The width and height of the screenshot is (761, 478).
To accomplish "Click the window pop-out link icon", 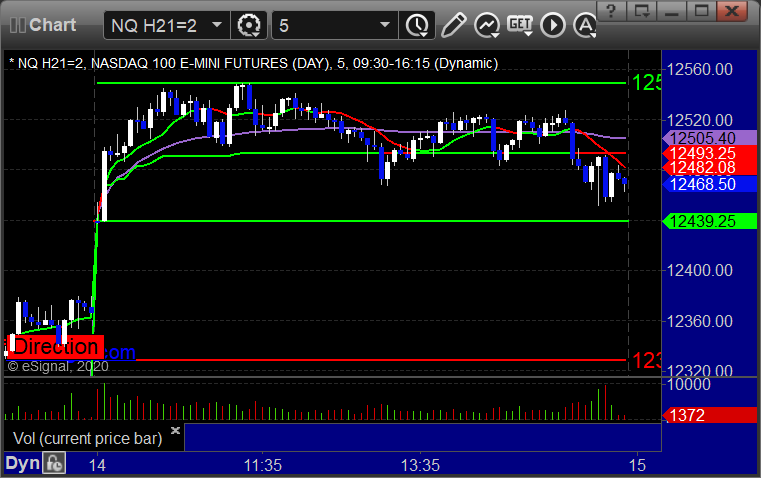I will click(641, 11).
